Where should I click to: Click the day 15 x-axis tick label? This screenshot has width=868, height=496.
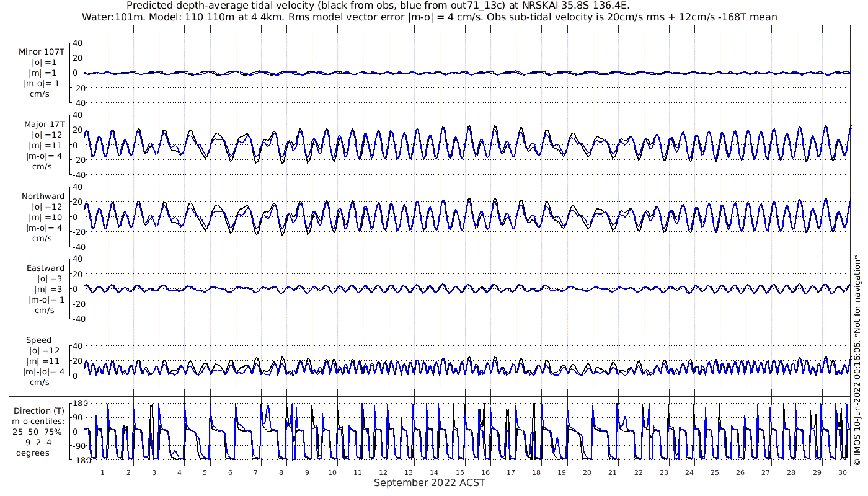coord(459,472)
